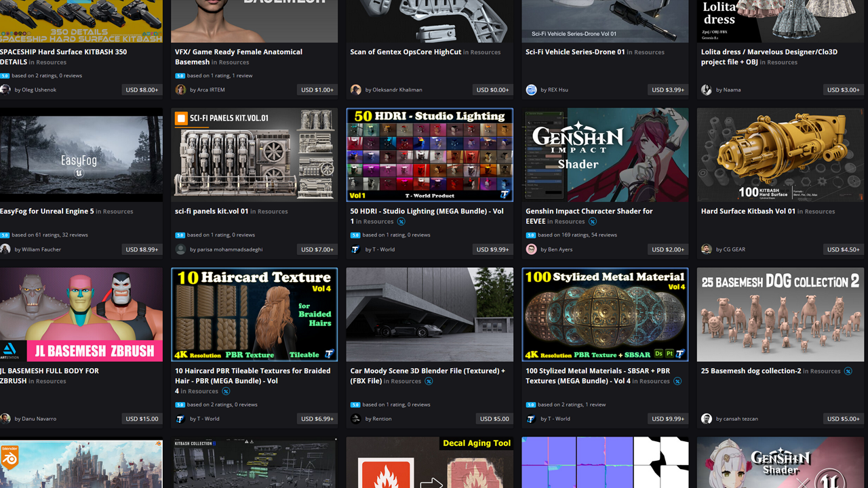Select the USD $0.00+ price on Gentex scan
The height and width of the screenshot is (488, 868).
tap(492, 89)
